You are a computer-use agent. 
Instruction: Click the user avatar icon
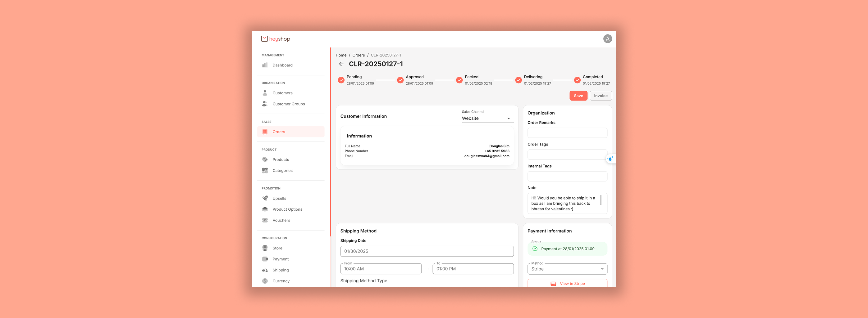pos(607,39)
